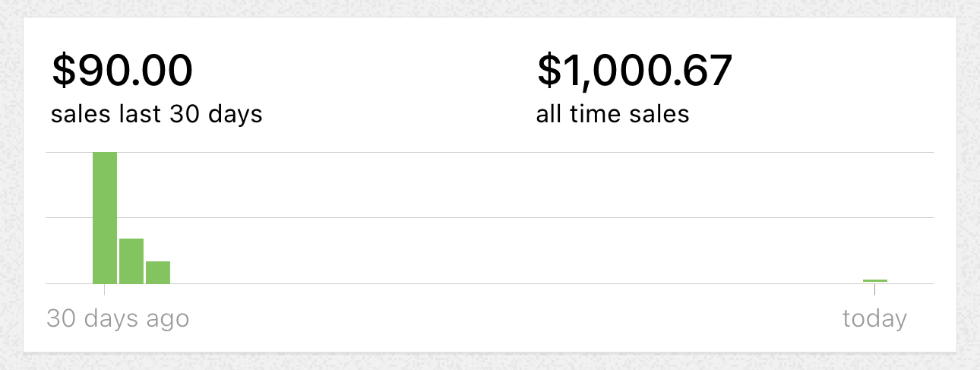Click the $90.00 sales figure

point(122,71)
